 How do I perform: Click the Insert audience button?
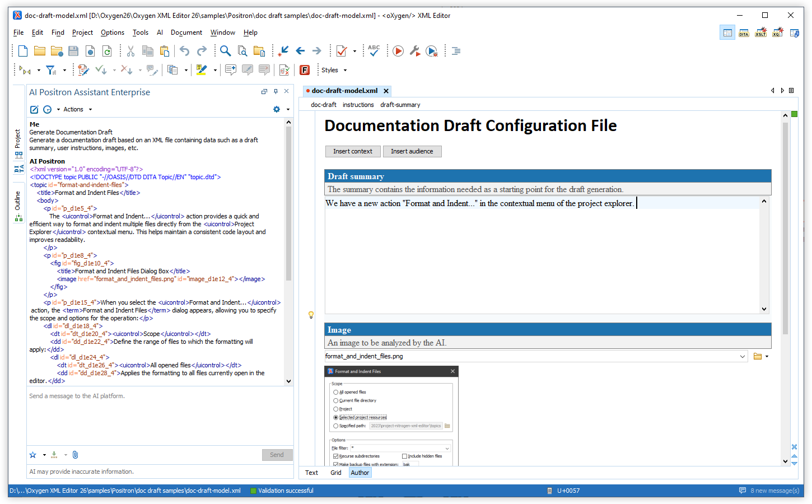click(412, 151)
